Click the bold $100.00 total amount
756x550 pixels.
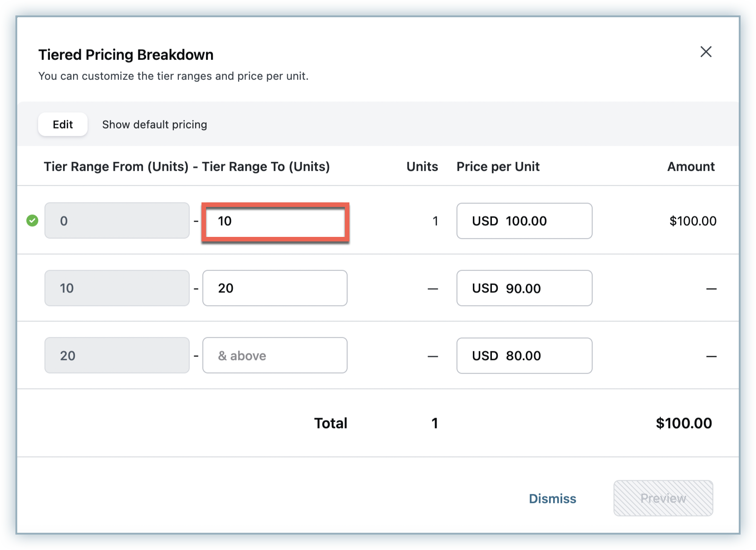pos(684,423)
